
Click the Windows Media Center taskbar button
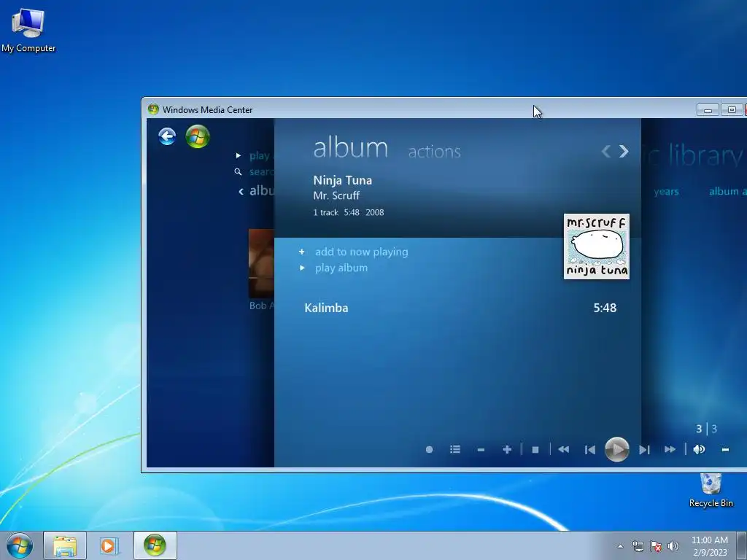tap(155, 545)
